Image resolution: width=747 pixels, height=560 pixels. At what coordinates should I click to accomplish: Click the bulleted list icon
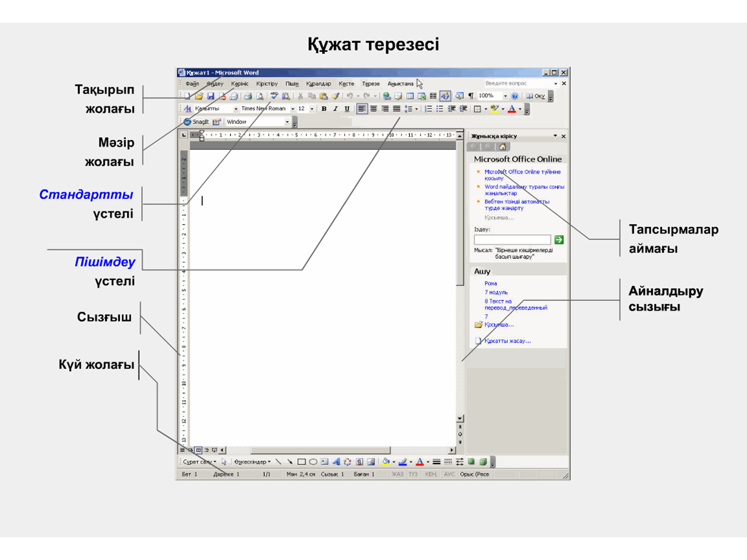tap(440, 109)
